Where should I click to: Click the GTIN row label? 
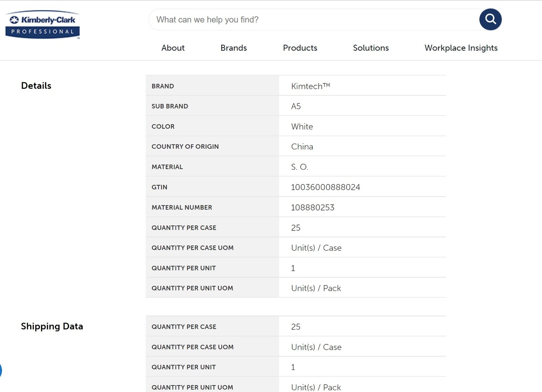point(159,187)
